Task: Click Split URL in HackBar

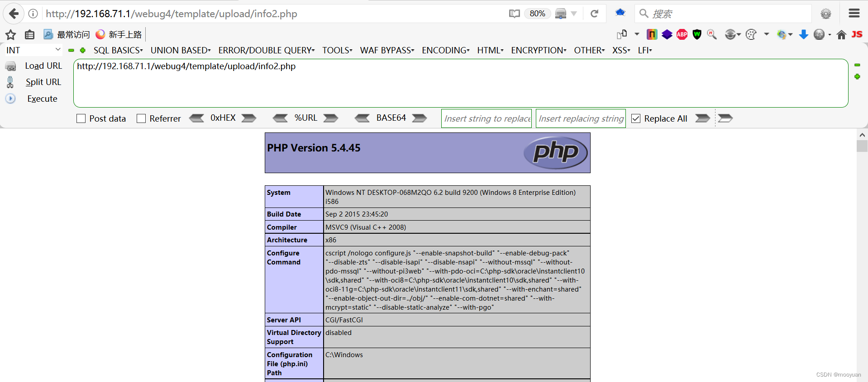Action: pyautogui.click(x=43, y=82)
